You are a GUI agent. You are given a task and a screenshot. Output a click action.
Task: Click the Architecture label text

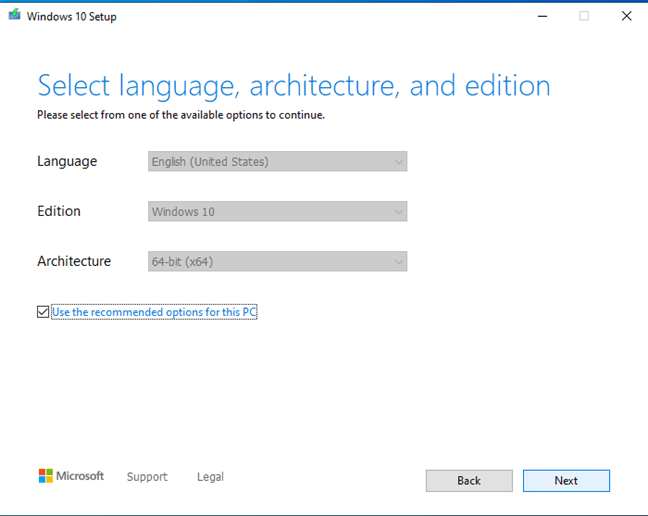tap(74, 261)
